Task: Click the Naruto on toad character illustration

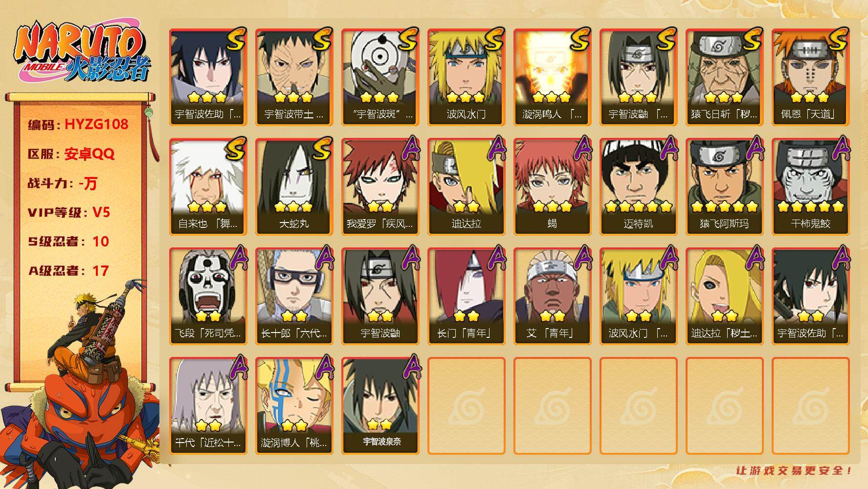Action: point(81,384)
